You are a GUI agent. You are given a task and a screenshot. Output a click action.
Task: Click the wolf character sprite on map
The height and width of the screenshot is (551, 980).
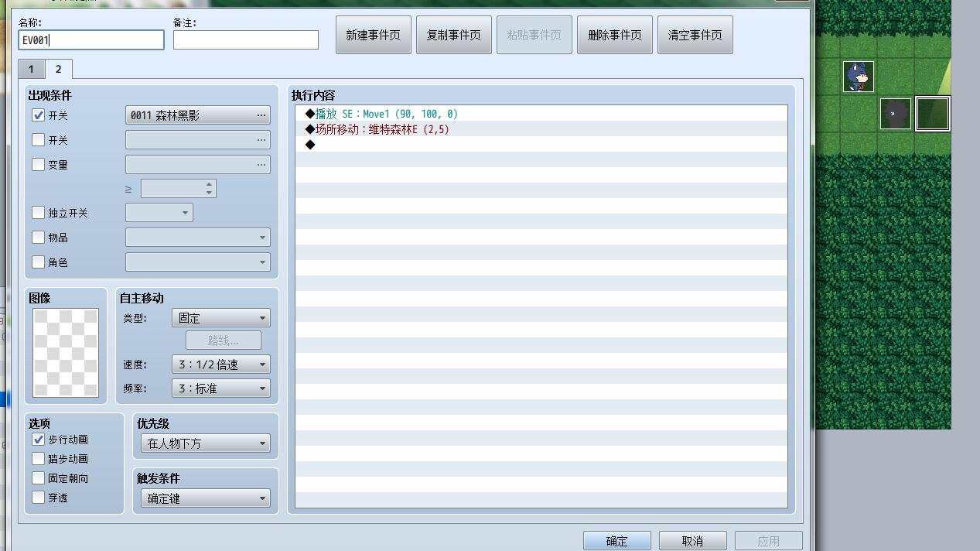click(859, 77)
